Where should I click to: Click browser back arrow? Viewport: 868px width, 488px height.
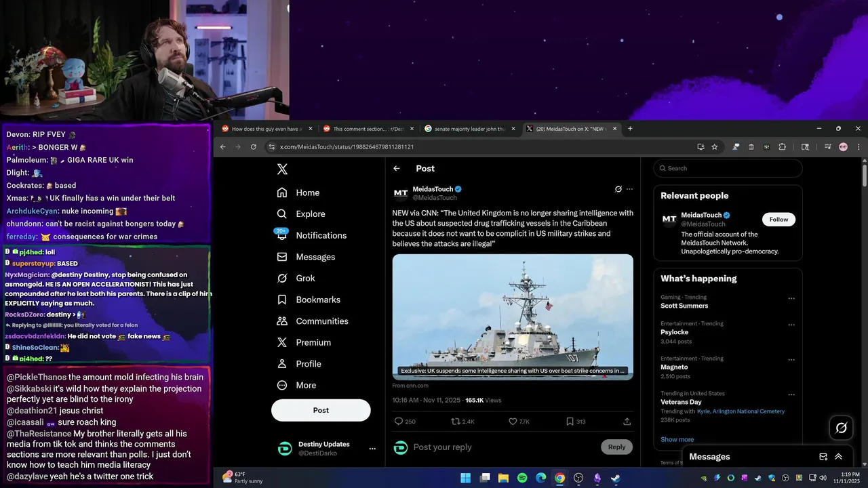(x=222, y=146)
